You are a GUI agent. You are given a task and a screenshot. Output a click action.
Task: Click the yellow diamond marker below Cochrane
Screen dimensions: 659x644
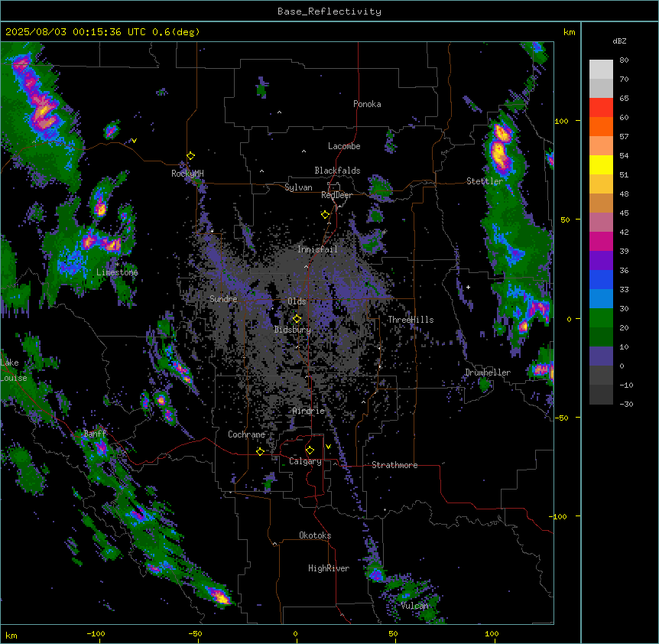coord(260,451)
